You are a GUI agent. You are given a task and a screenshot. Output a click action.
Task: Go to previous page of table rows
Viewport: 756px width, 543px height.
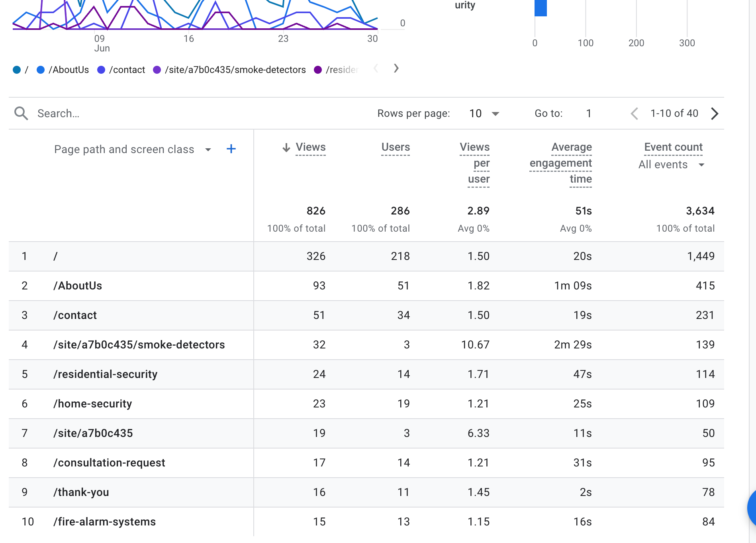pos(635,114)
